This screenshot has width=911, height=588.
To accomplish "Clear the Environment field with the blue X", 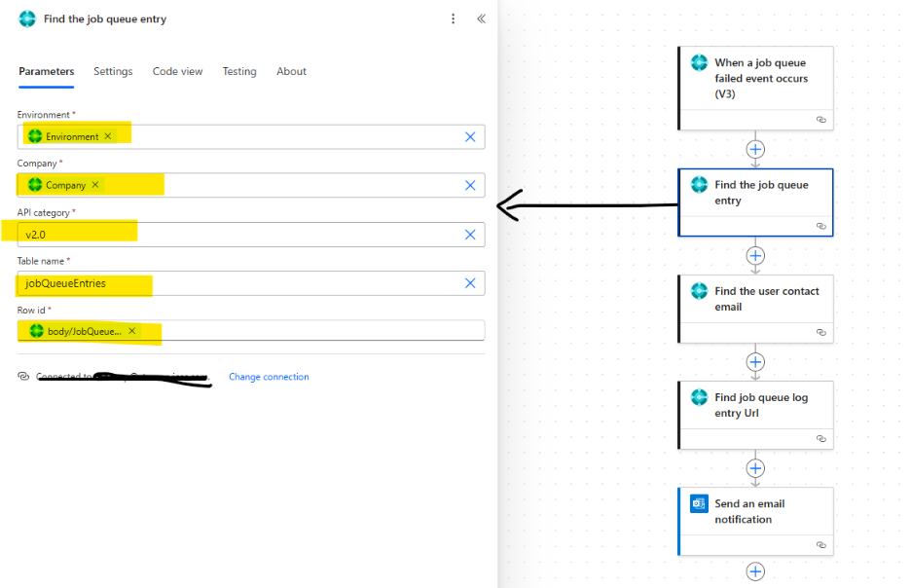I will pos(470,137).
